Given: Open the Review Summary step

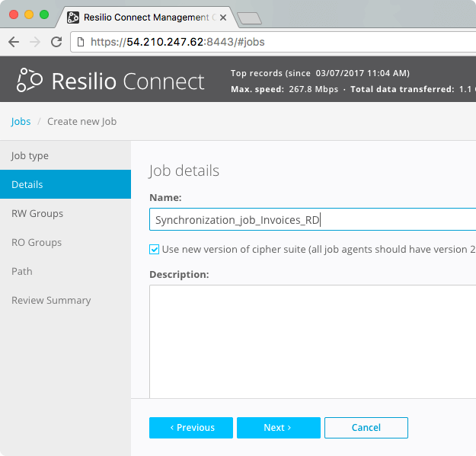Looking at the screenshot, I should (x=65, y=300).
